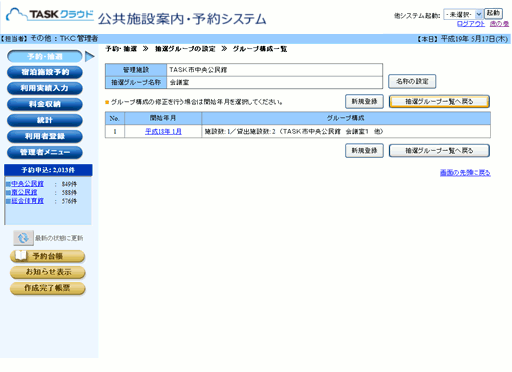Click the 588件 count for 南公民館
512x372 pixels.
pos(69,193)
